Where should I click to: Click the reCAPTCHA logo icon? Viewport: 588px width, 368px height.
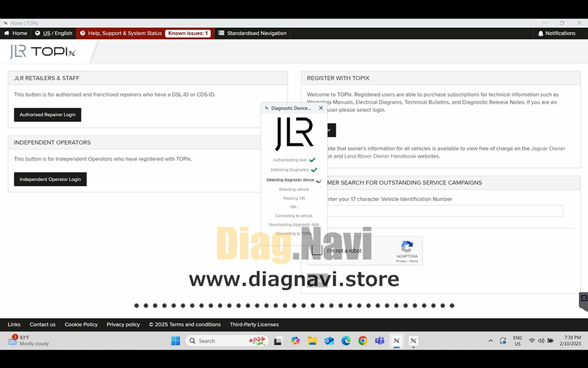pos(407,247)
